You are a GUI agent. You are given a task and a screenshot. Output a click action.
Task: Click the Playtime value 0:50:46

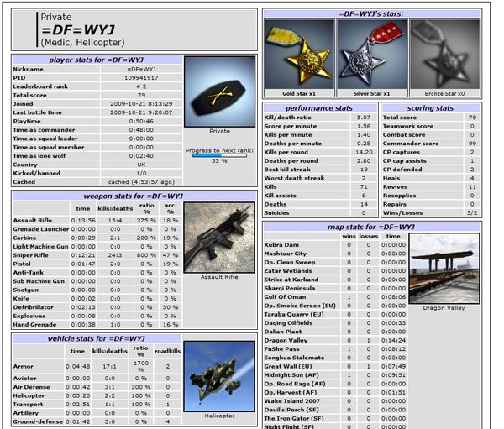(141, 121)
